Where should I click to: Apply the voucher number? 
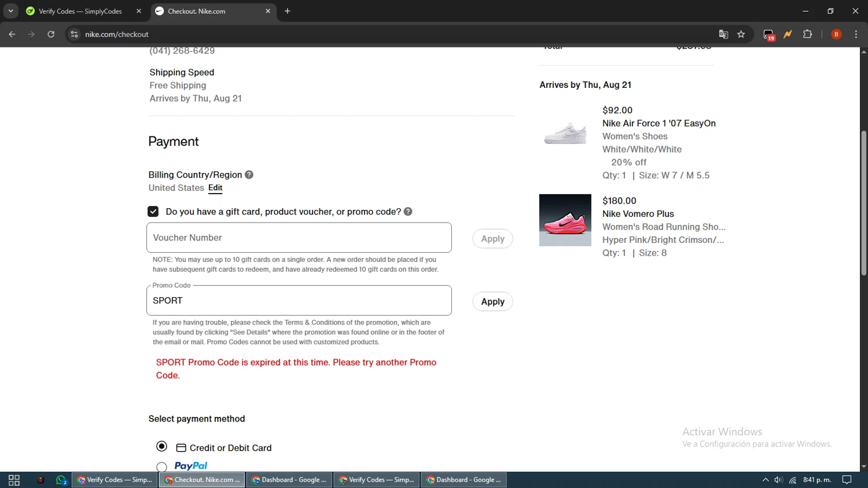pos(492,239)
